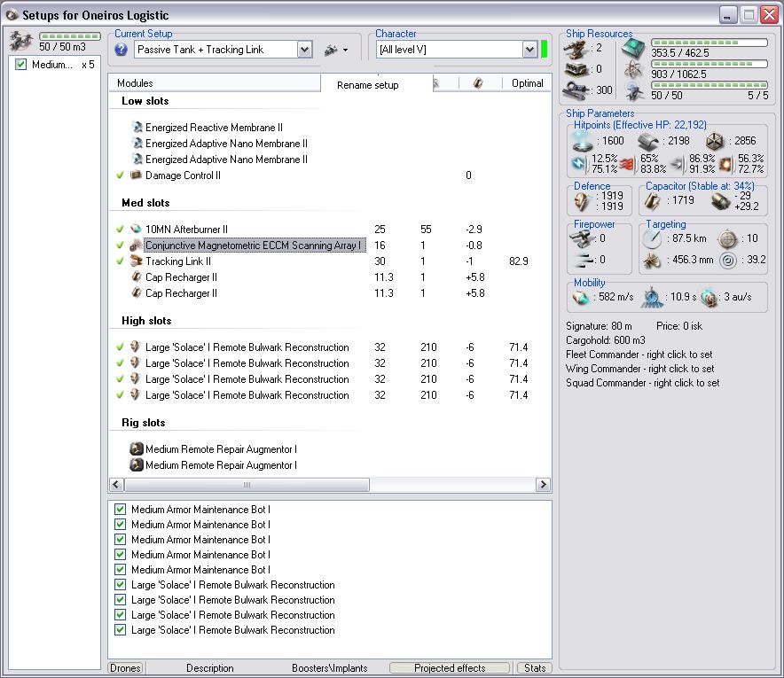
Task: Click the horizontal scrollbar right arrow
Action: click(543, 485)
